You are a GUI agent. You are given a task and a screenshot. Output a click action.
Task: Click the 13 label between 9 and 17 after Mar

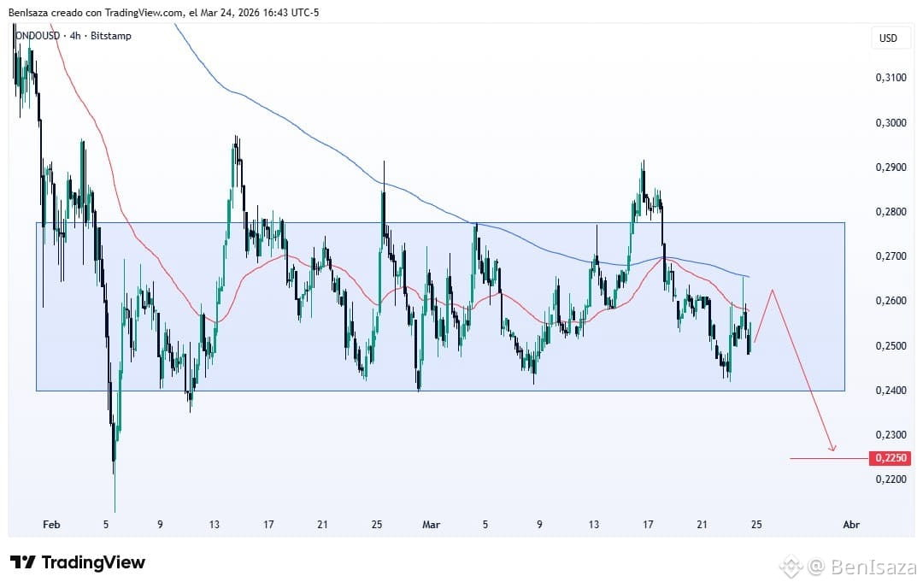(x=593, y=525)
